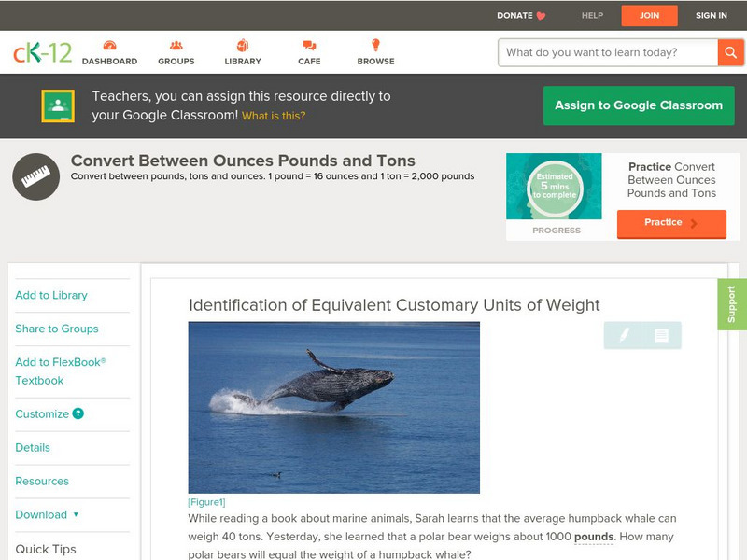Click the orange search magnifier button
The width and height of the screenshot is (747, 560).
(730, 52)
